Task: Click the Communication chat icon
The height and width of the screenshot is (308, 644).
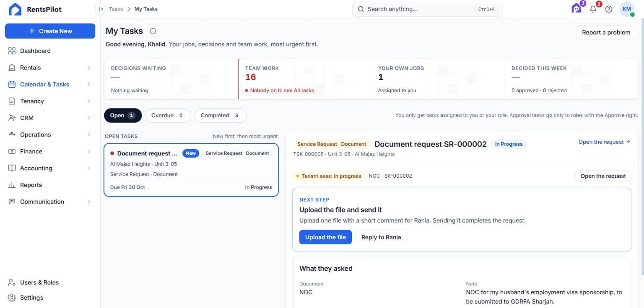Action: (12, 202)
